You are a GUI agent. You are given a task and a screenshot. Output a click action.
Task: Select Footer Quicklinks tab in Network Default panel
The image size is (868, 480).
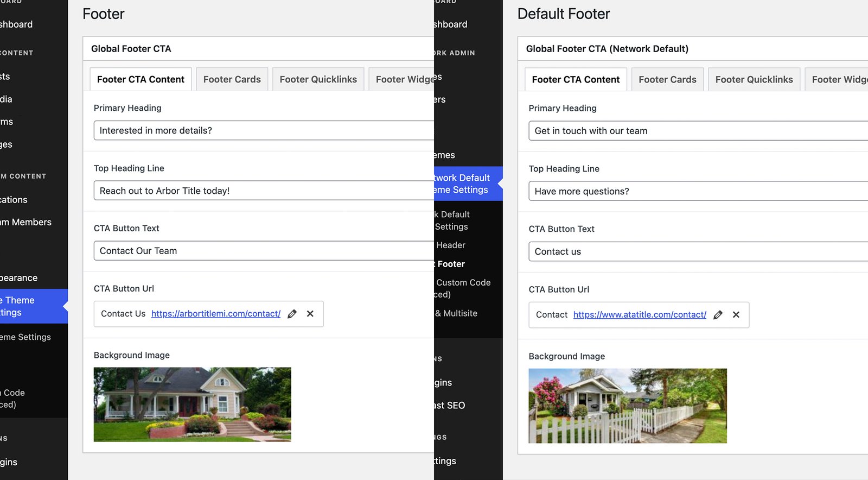[x=754, y=80]
